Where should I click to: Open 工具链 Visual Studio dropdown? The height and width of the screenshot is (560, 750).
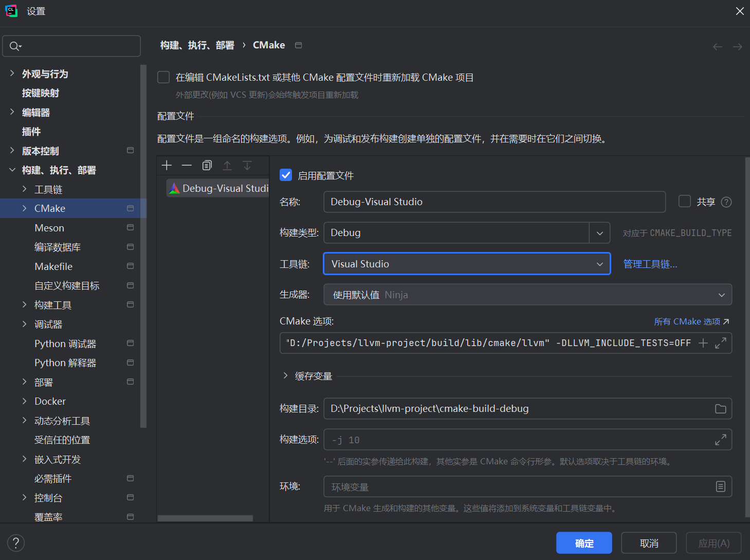[x=467, y=264]
